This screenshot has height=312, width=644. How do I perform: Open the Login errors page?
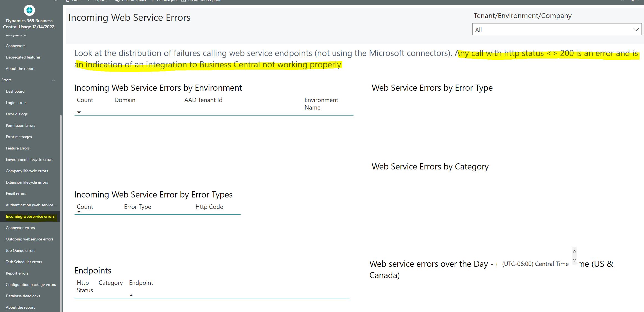[x=16, y=103]
